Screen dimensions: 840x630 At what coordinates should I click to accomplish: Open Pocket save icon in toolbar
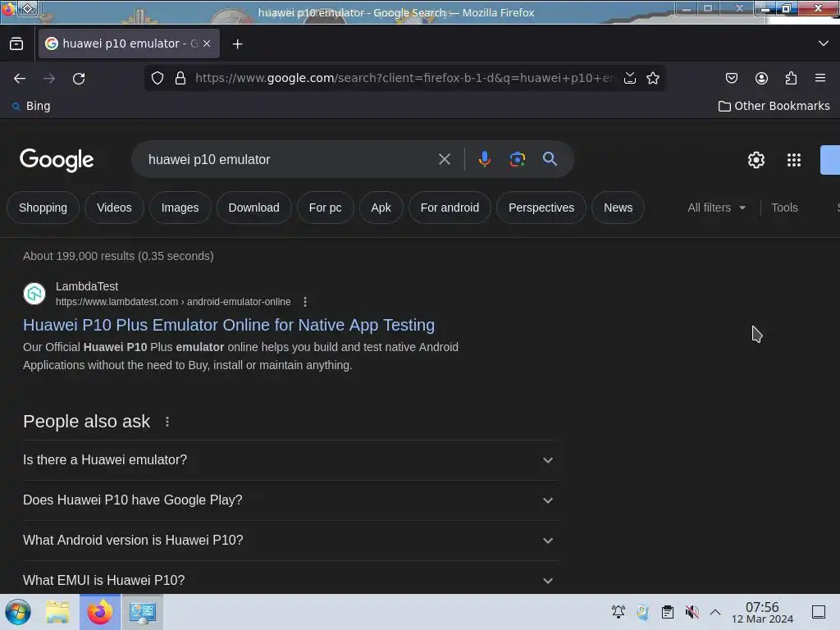click(x=732, y=78)
